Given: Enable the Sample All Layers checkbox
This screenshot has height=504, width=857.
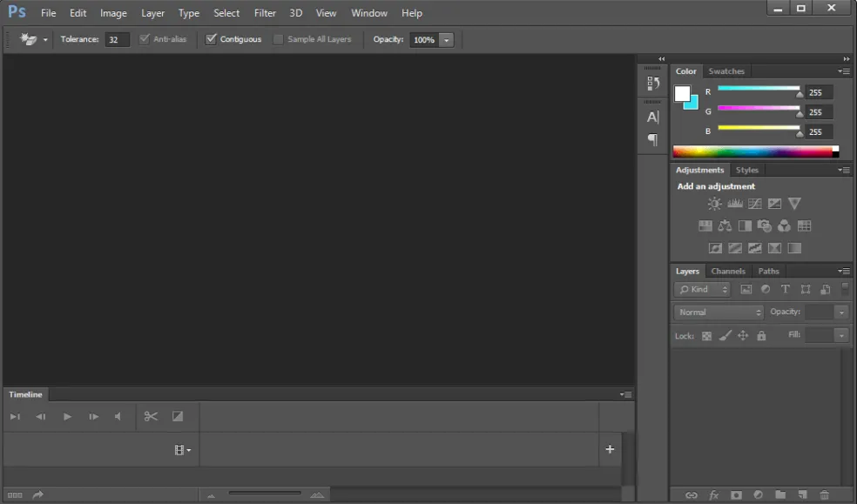Looking at the screenshot, I should click(278, 39).
